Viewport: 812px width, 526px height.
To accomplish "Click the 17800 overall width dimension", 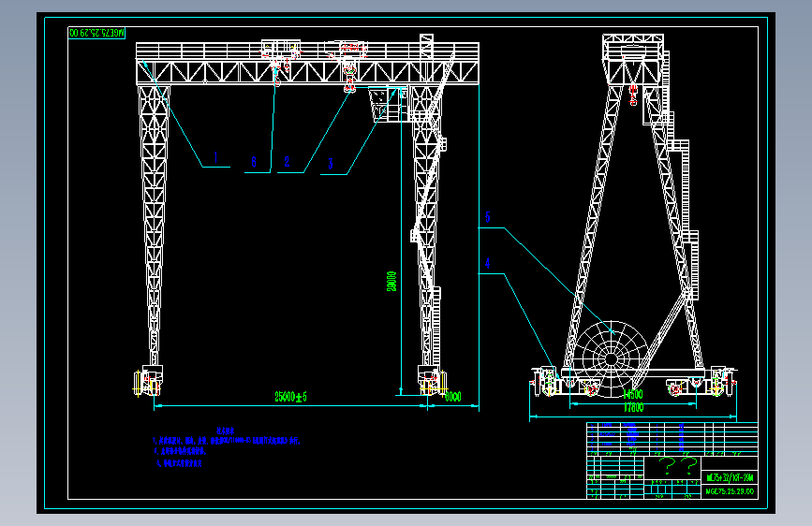I will [x=633, y=407].
